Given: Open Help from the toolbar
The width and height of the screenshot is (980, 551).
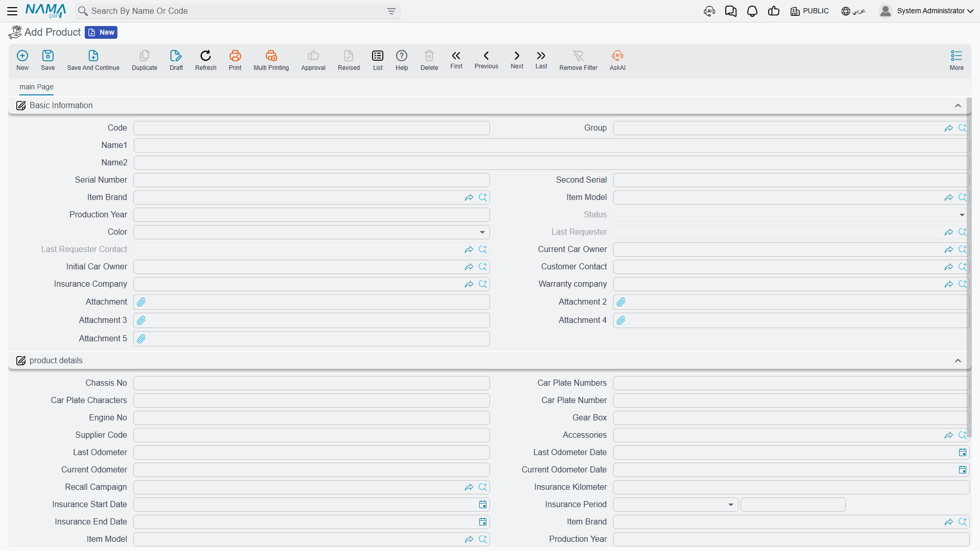Looking at the screenshot, I should pos(402,60).
